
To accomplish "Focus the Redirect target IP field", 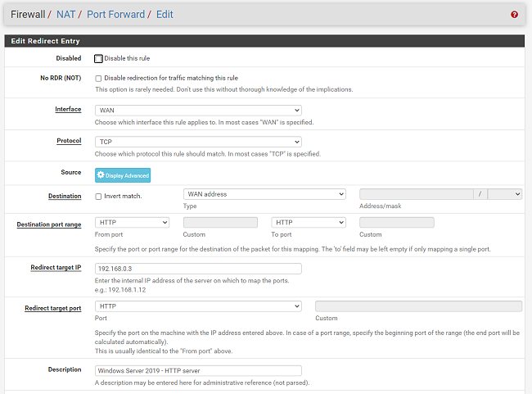I will coord(198,269).
